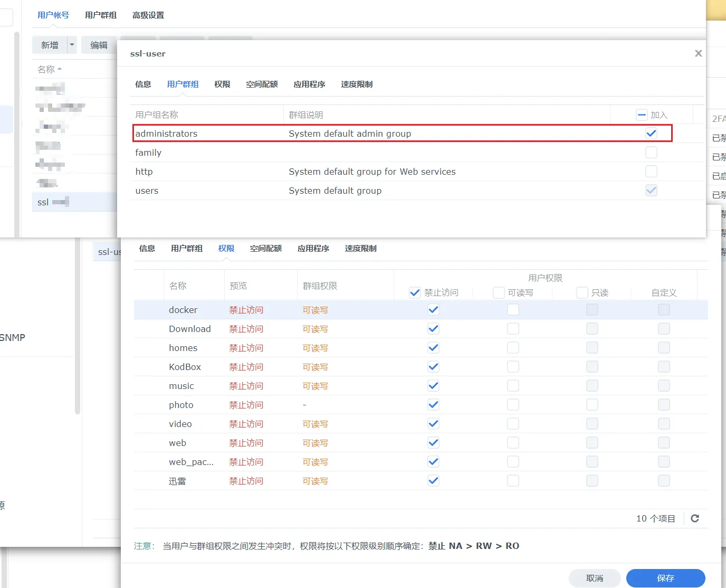Click the 取消 button

[595, 578]
